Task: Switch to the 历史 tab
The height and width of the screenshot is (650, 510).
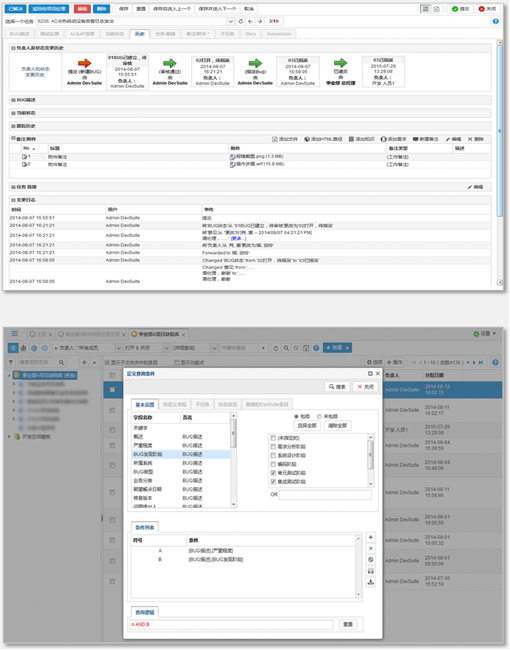Action: click(x=140, y=34)
